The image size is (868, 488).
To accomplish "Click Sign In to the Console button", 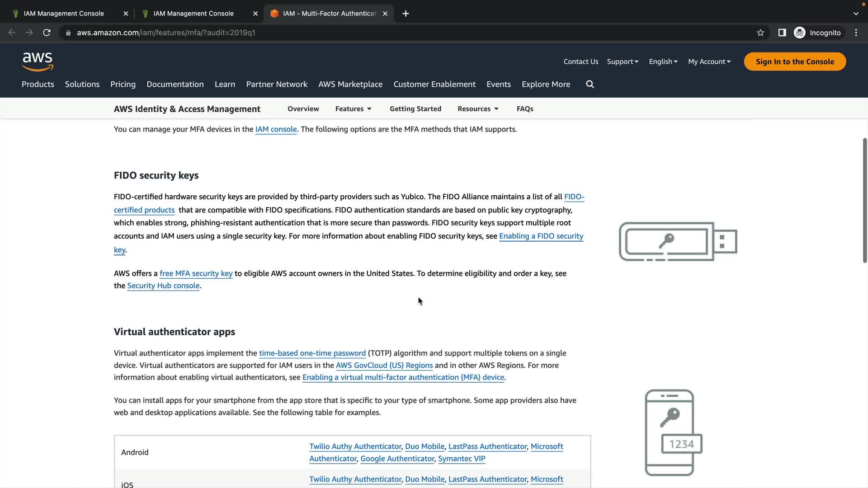I will point(794,61).
